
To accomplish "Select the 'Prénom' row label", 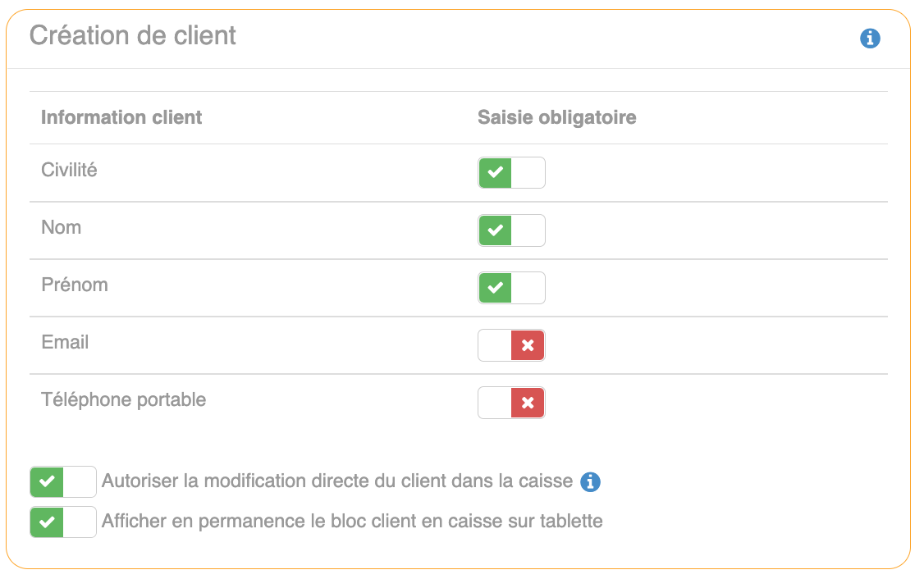I will point(75,285).
